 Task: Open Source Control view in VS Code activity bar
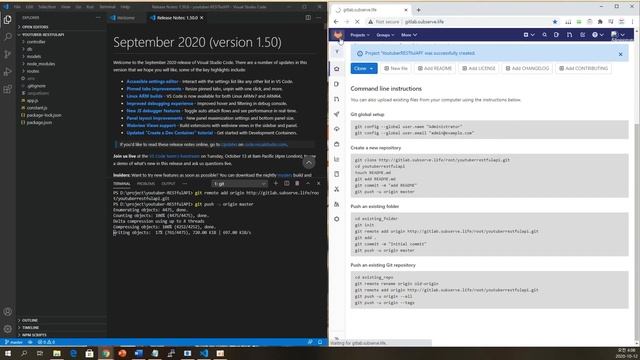click(x=7, y=54)
